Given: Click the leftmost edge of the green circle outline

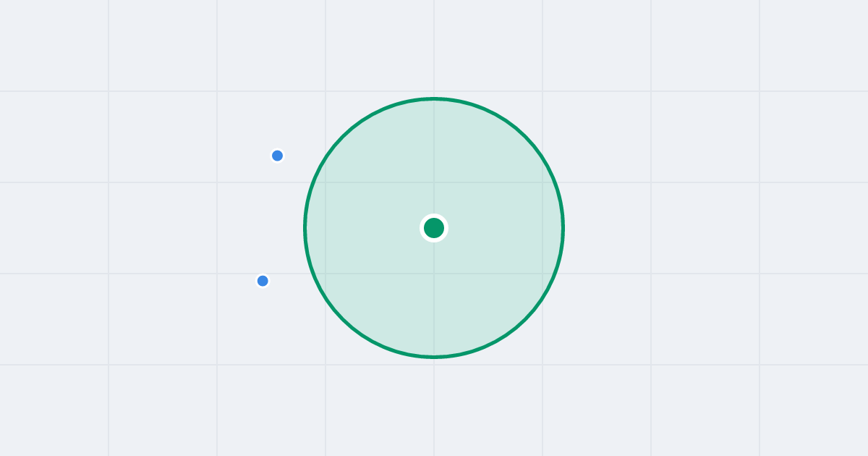Looking at the screenshot, I should tap(305, 228).
